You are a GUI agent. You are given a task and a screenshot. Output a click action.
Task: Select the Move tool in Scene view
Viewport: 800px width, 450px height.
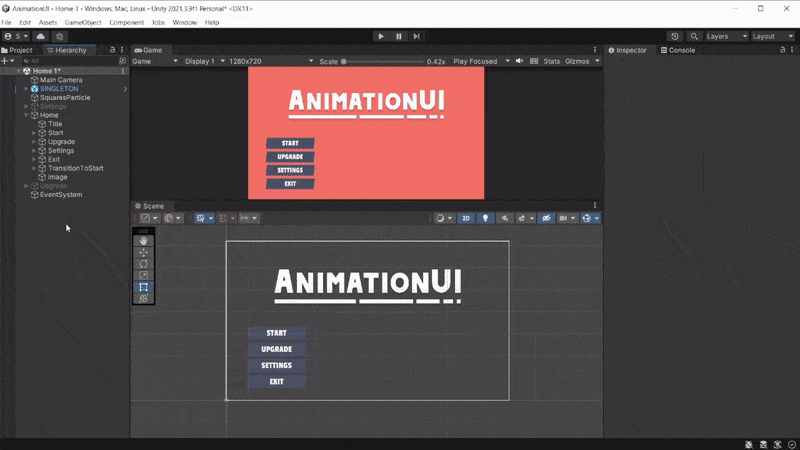coord(144,252)
